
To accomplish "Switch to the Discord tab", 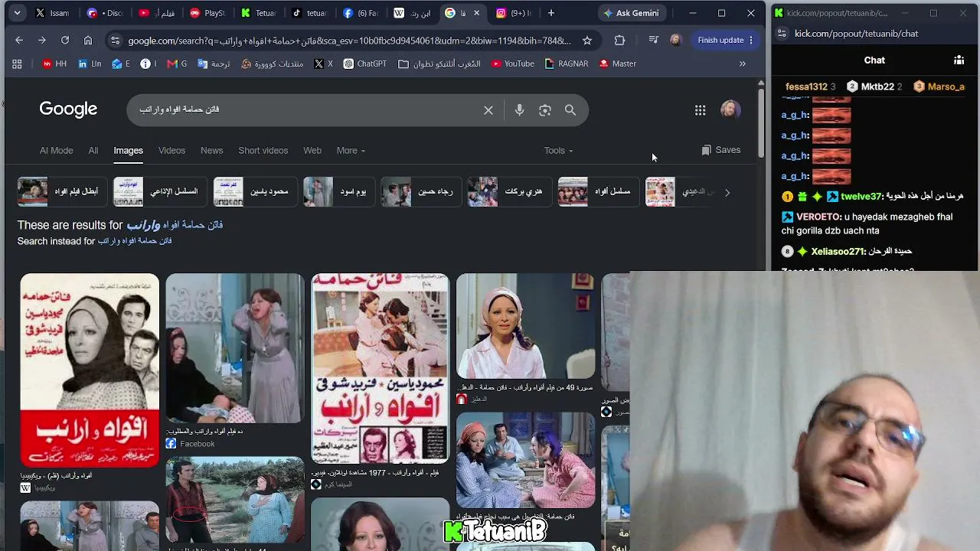I will click(x=105, y=13).
